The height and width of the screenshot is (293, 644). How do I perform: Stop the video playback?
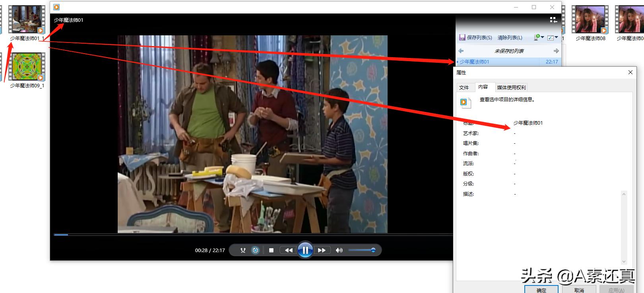click(271, 251)
